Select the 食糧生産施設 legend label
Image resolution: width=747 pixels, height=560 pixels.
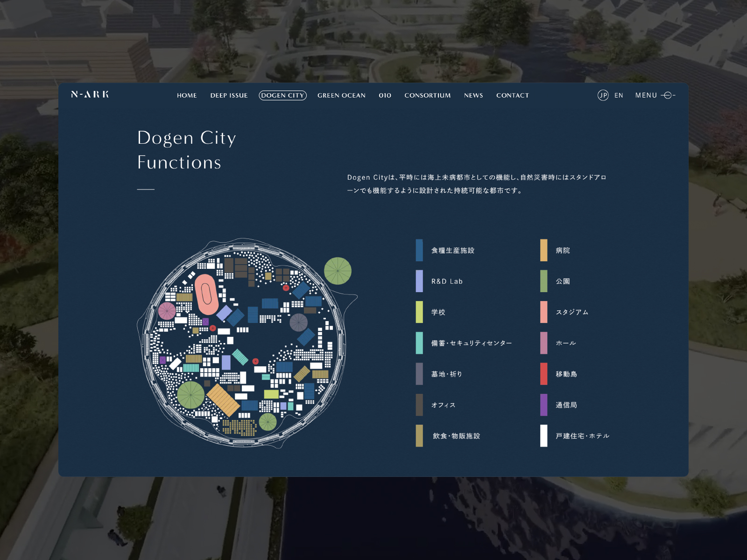453,251
